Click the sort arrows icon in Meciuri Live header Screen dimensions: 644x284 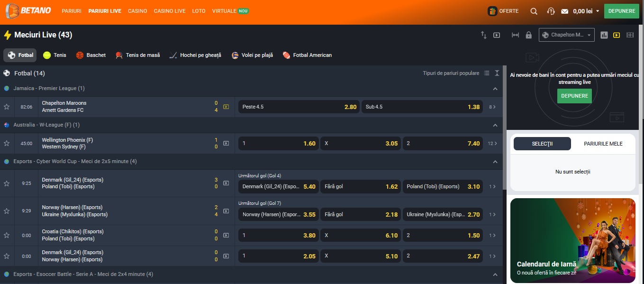(x=484, y=35)
